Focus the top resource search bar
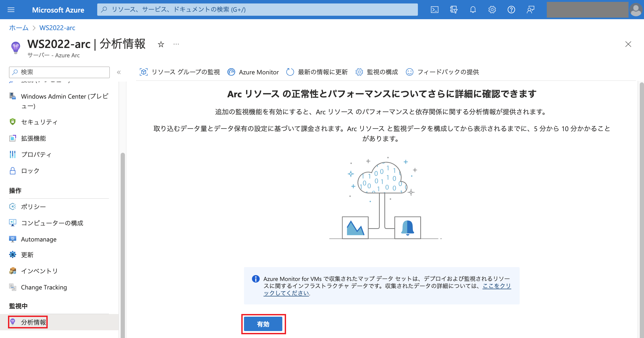The height and width of the screenshot is (338, 644). click(x=257, y=10)
